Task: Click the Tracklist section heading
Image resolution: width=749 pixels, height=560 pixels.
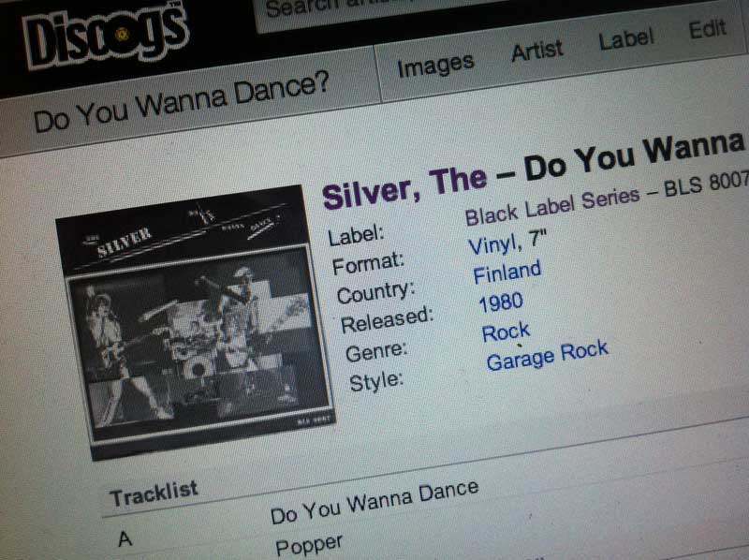Action: (154, 494)
